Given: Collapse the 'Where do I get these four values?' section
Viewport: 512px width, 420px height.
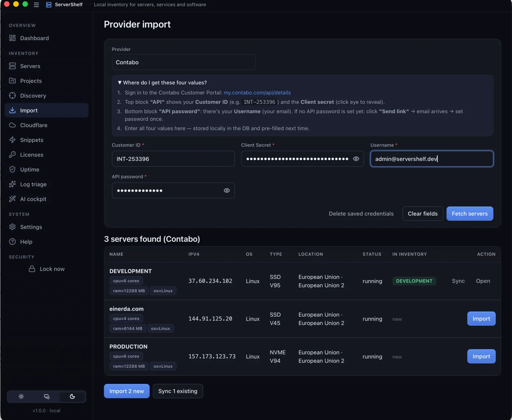Looking at the screenshot, I should (163, 82).
